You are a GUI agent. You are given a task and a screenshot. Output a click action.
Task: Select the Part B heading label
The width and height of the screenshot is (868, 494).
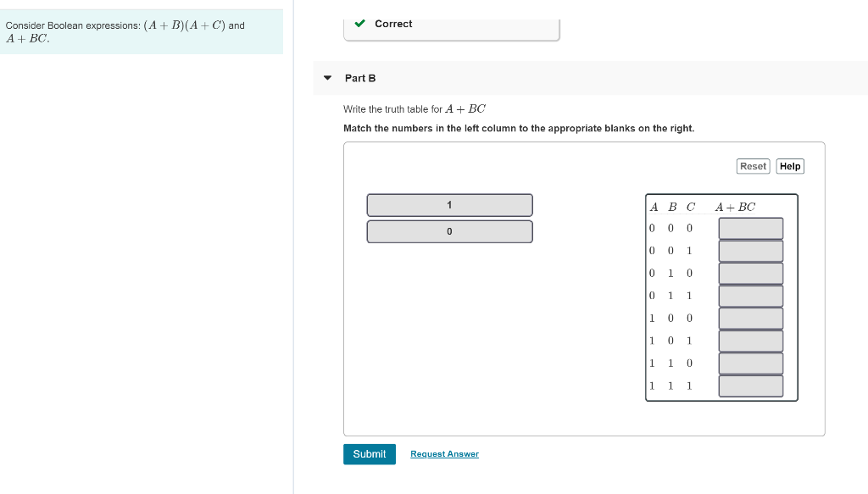[359, 77]
